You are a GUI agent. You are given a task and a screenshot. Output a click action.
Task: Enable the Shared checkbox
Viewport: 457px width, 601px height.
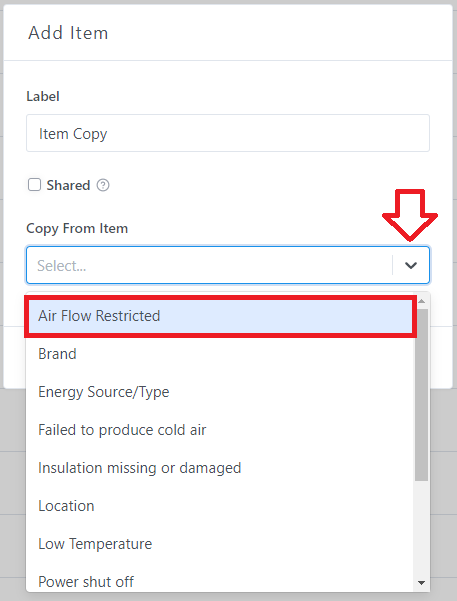click(x=35, y=185)
